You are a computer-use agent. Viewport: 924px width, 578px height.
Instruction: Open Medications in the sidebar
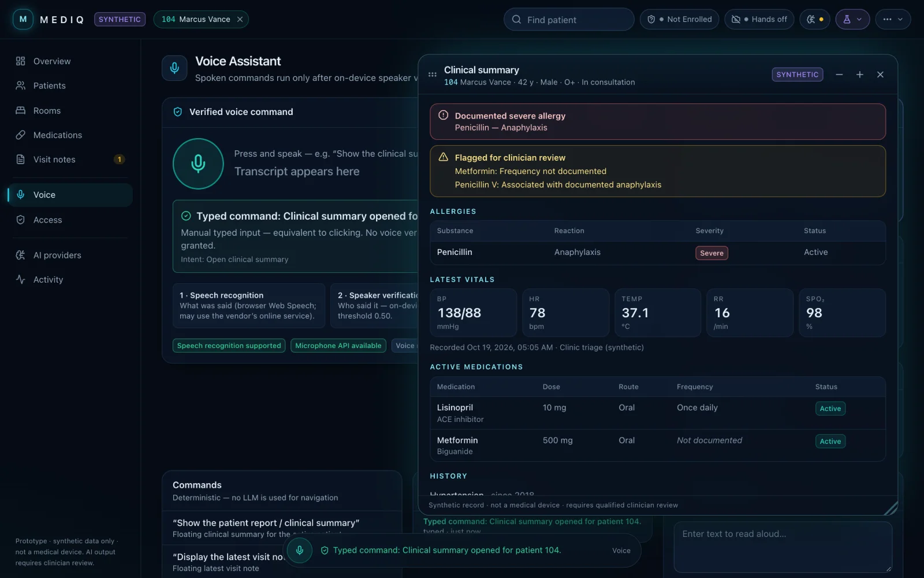coord(70,135)
